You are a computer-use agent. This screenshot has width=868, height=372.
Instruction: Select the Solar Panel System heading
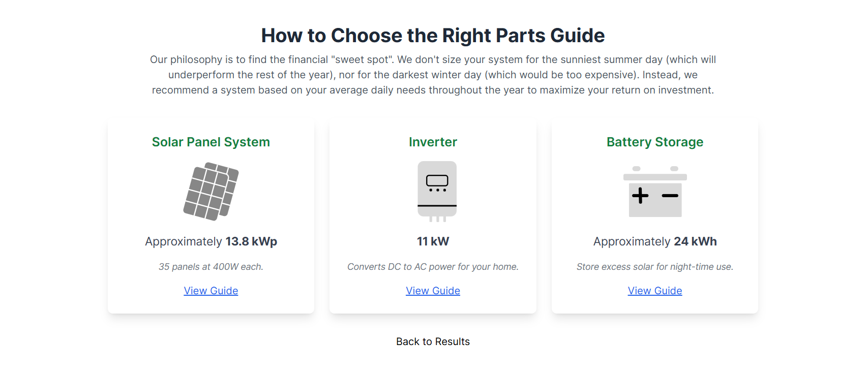[211, 142]
